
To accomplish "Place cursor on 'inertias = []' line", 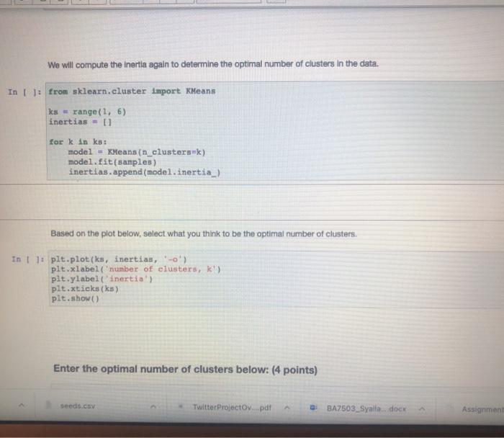I will pyautogui.click(x=80, y=122).
